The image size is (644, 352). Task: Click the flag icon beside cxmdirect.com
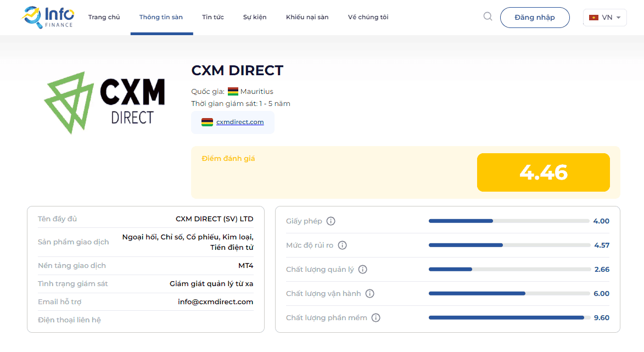click(x=207, y=122)
